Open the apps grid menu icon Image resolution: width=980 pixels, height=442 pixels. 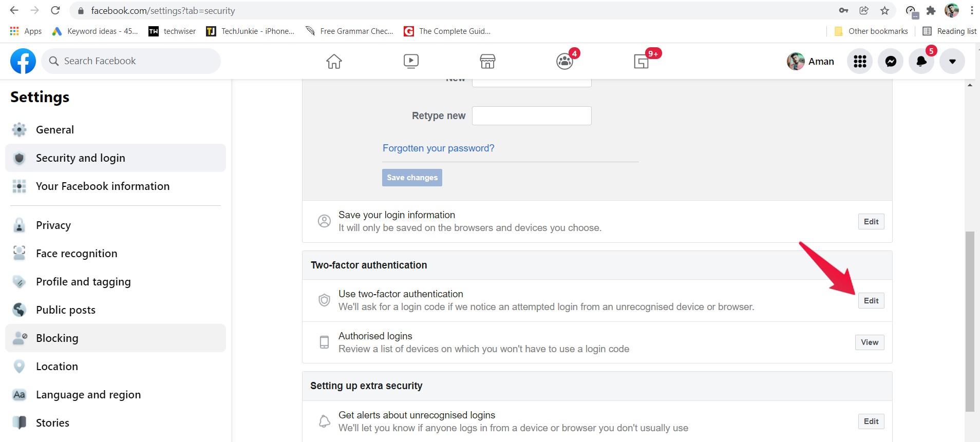(x=860, y=62)
